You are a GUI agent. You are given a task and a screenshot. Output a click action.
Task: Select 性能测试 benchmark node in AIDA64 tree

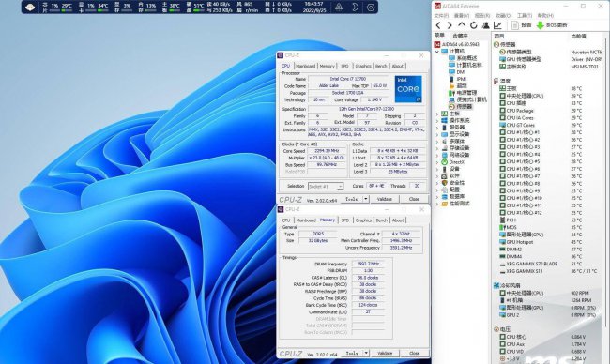coord(455,204)
